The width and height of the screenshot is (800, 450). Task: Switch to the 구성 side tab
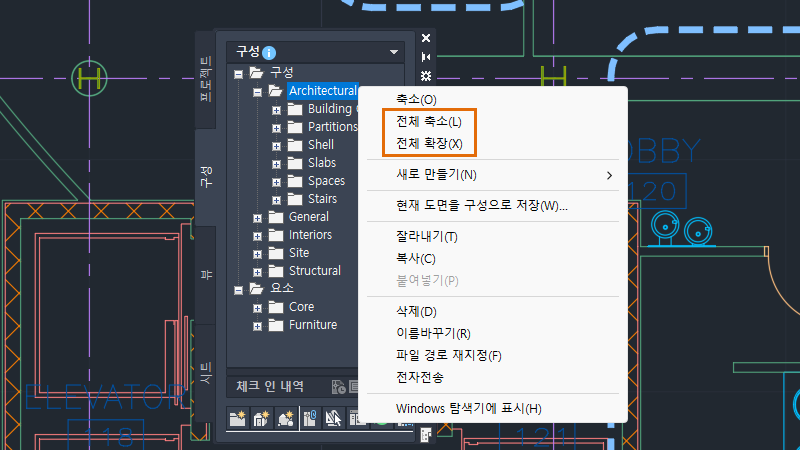click(x=206, y=177)
